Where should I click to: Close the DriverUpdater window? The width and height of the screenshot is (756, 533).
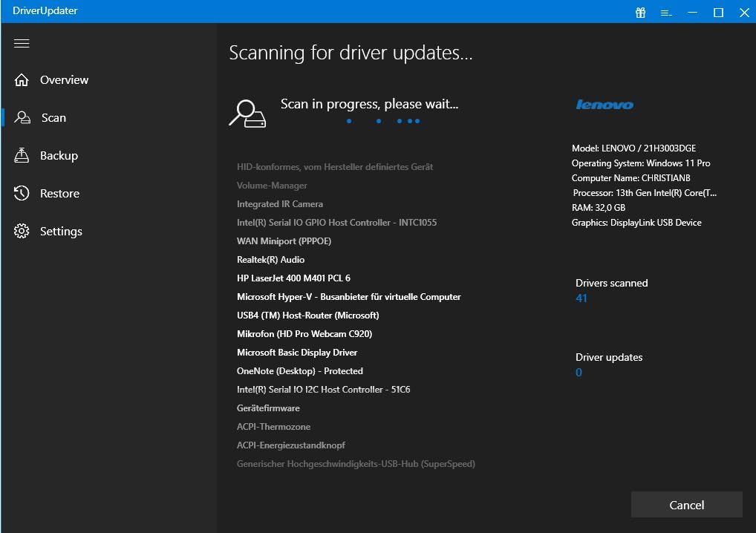(x=744, y=13)
